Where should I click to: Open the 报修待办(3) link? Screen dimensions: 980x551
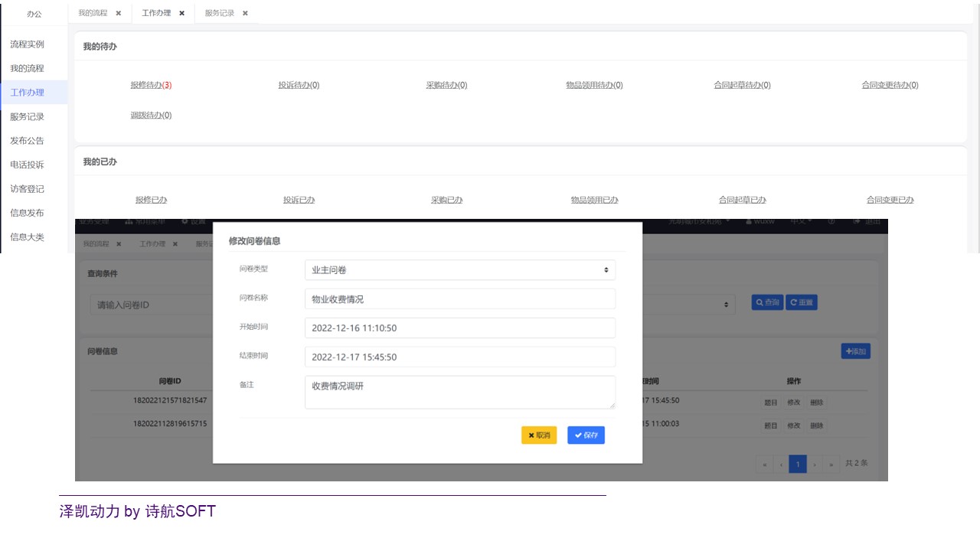[151, 85]
